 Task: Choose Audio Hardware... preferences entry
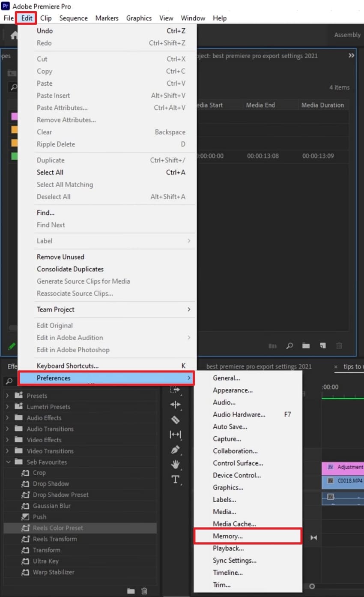[248, 414]
